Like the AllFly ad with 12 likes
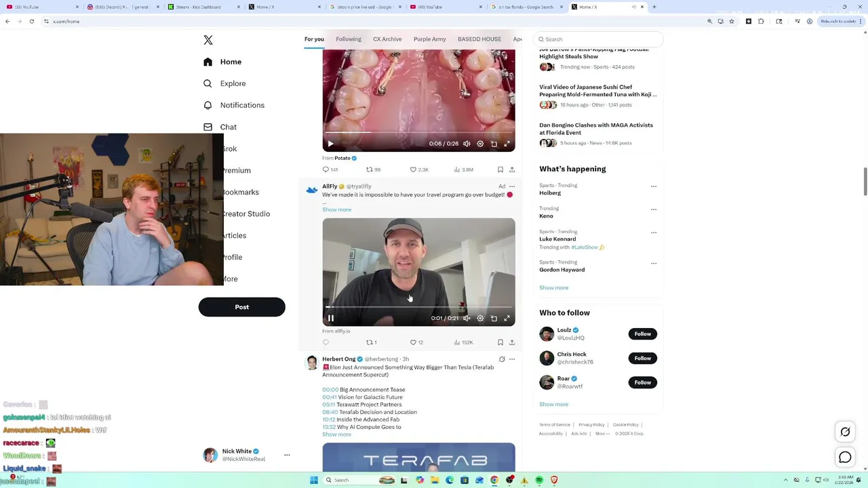This screenshot has height=488, width=868. 416,342
